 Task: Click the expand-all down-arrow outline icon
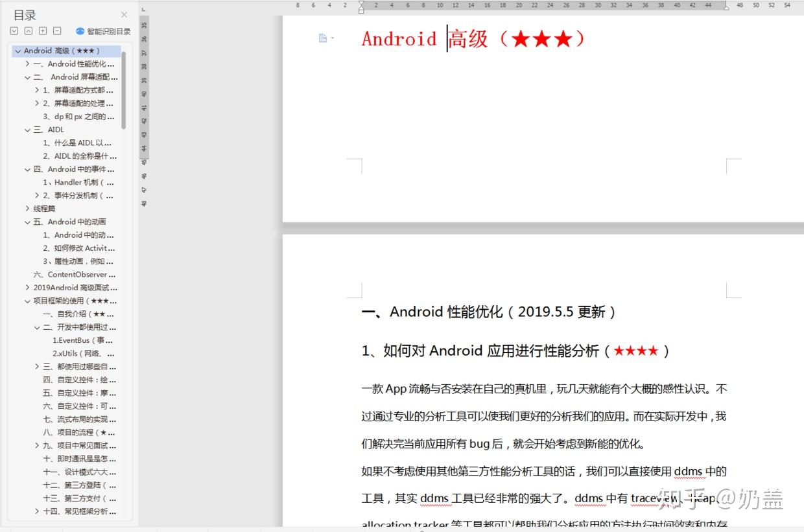14,30
